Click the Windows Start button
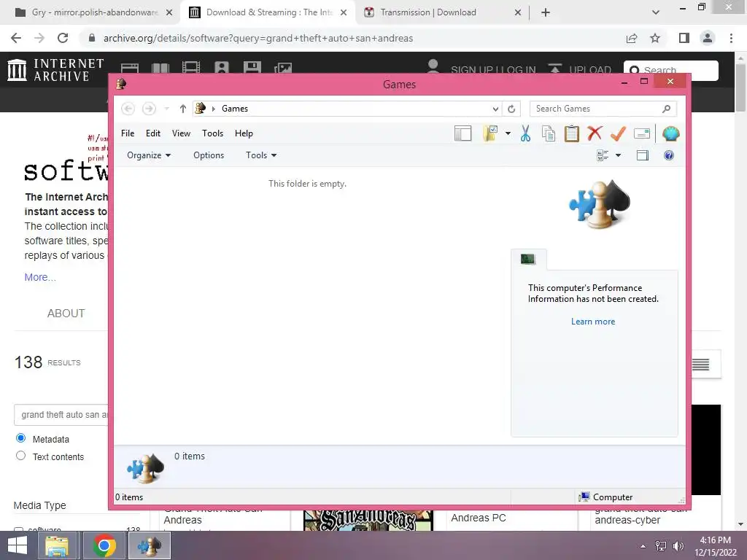The height and width of the screenshot is (560, 747). click(x=18, y=545)
